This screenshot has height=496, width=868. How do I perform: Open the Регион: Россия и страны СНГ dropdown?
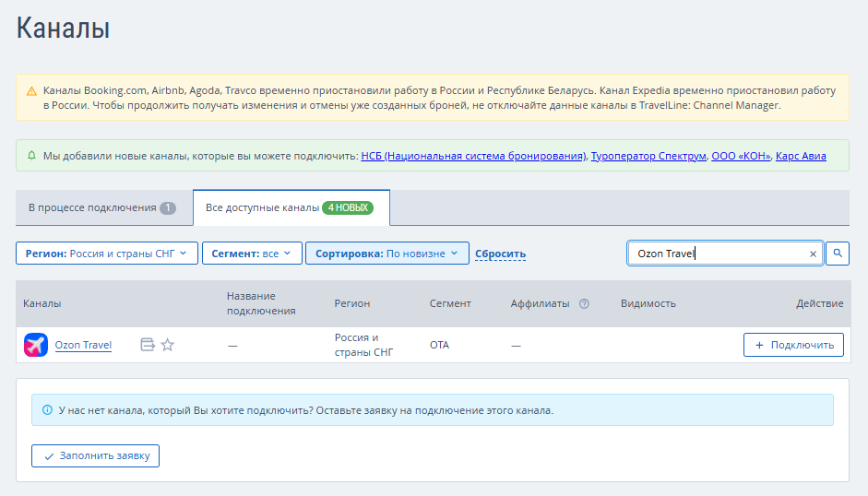[x=107, y=254]
